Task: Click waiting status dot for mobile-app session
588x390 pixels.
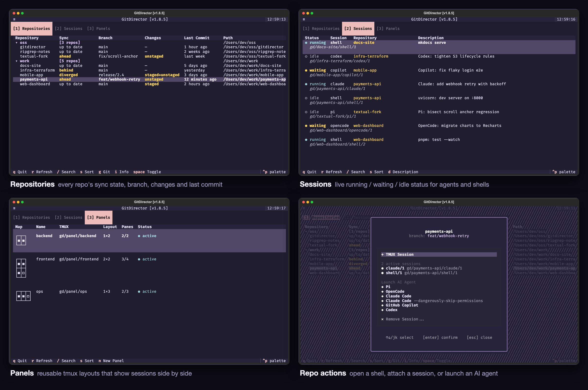Action: [x=306, y=70]
